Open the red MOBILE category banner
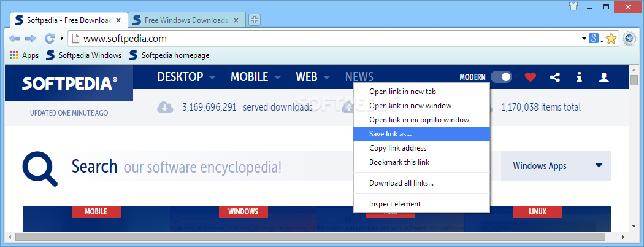Screen dimensions: 644x247 [96, 211]
